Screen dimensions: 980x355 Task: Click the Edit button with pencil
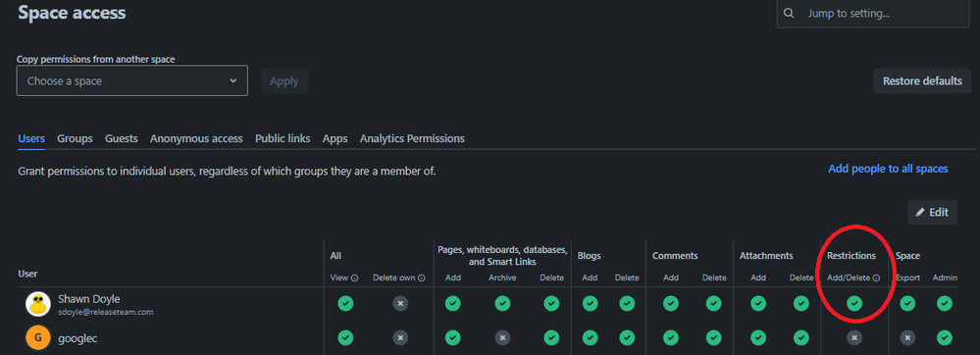tap(933, 213)
